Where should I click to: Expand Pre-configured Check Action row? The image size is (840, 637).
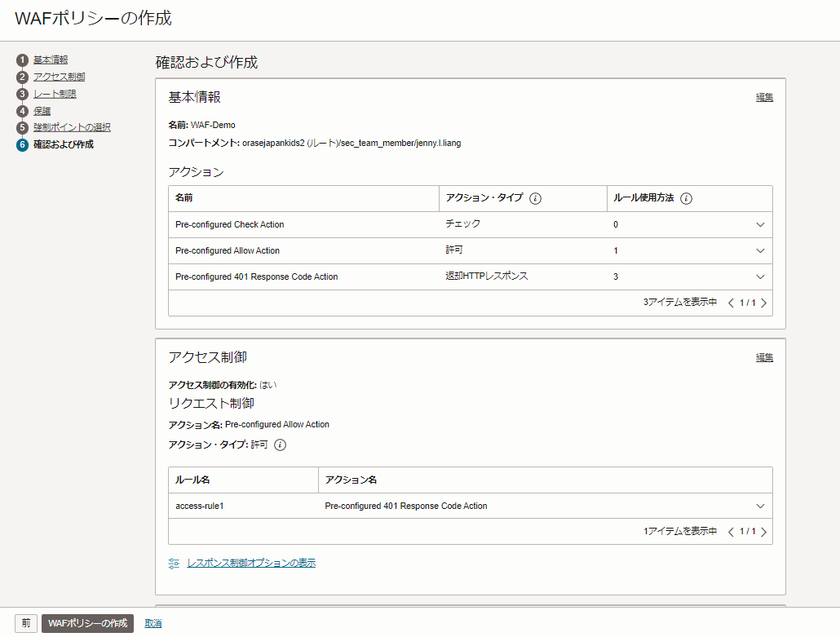point(760,224)
